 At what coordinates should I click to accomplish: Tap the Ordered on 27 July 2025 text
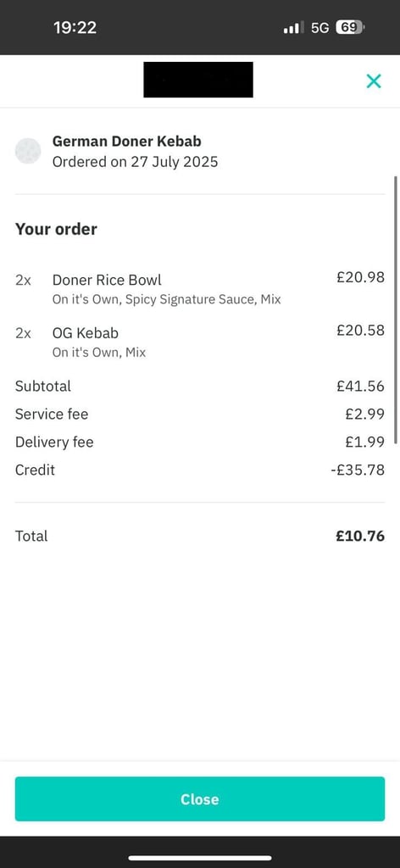tap(135, 162)
